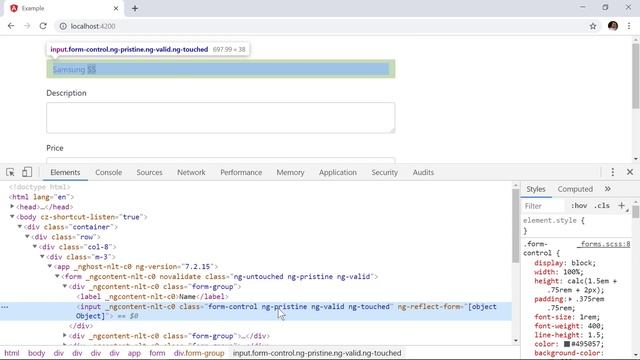
Task: Reload the localhost page
Action: coord(43,26)
